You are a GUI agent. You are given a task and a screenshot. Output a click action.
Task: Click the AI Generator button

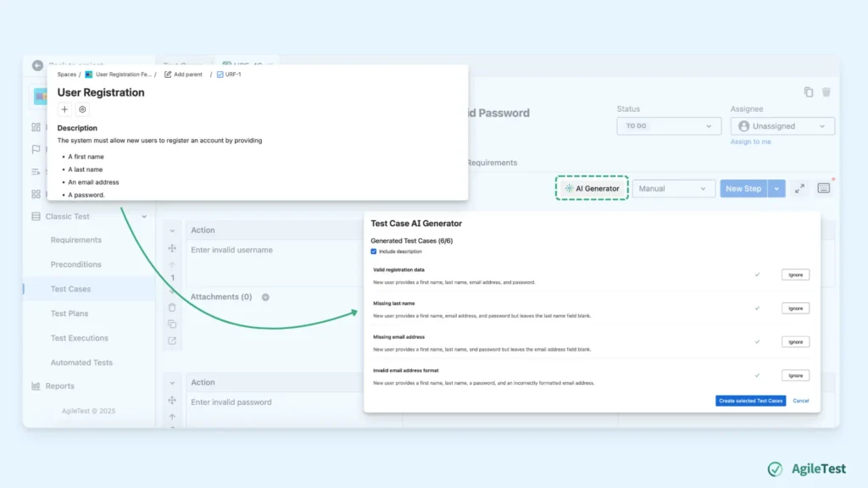click(592, 188)
